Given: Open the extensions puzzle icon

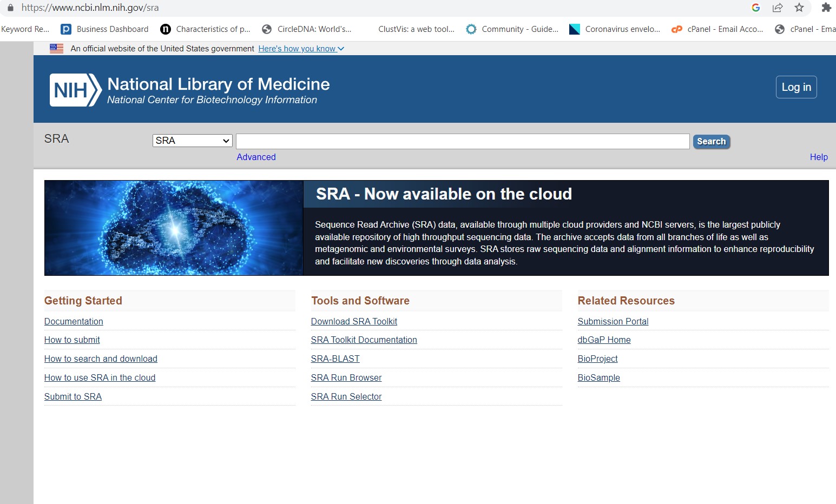Looking at the screenshot, I should 826,8.
